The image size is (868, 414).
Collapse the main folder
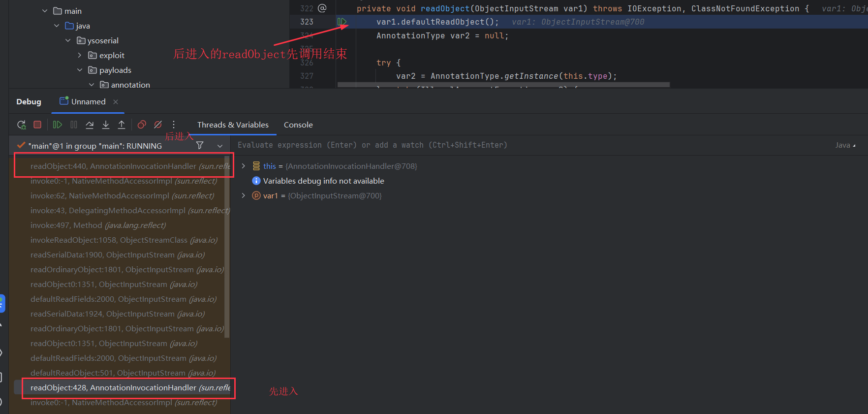coord(45,11)
